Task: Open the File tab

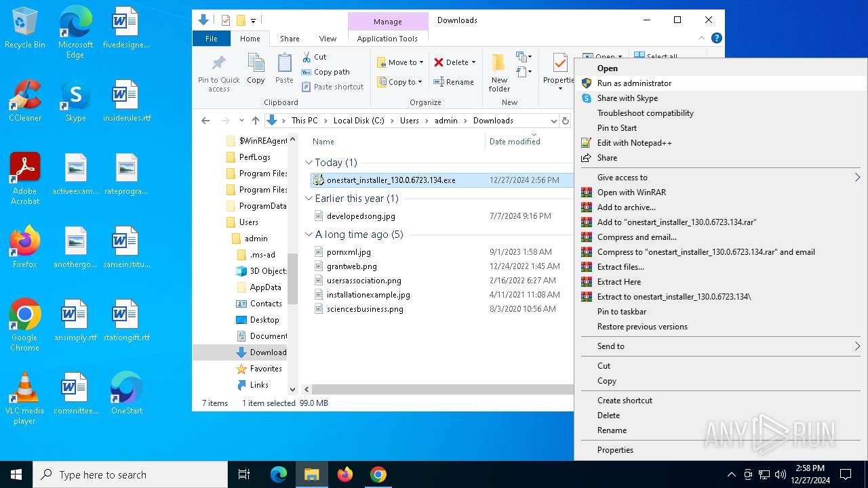Action: pyautogui.click(x=212, y=39)
